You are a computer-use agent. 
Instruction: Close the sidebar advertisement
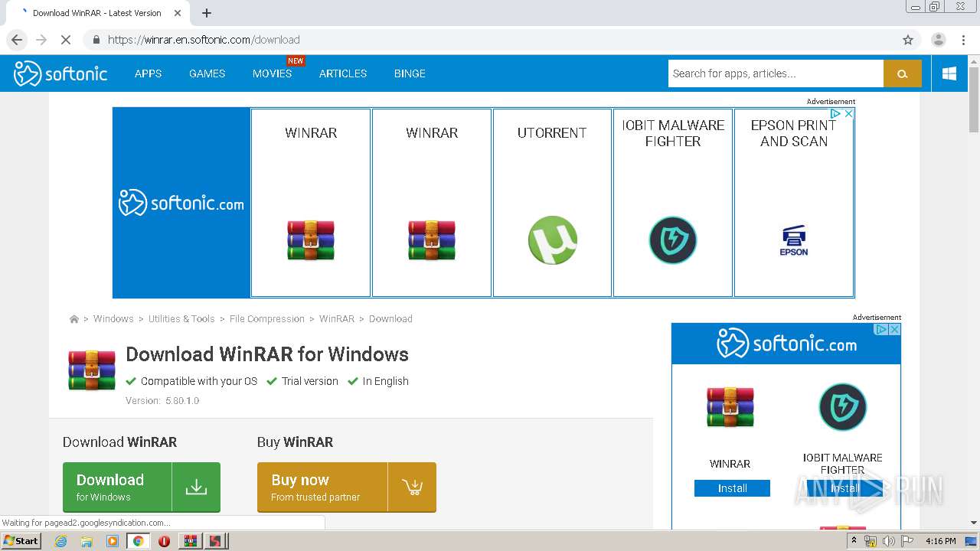pyautogui.click(x=894, y=329)
